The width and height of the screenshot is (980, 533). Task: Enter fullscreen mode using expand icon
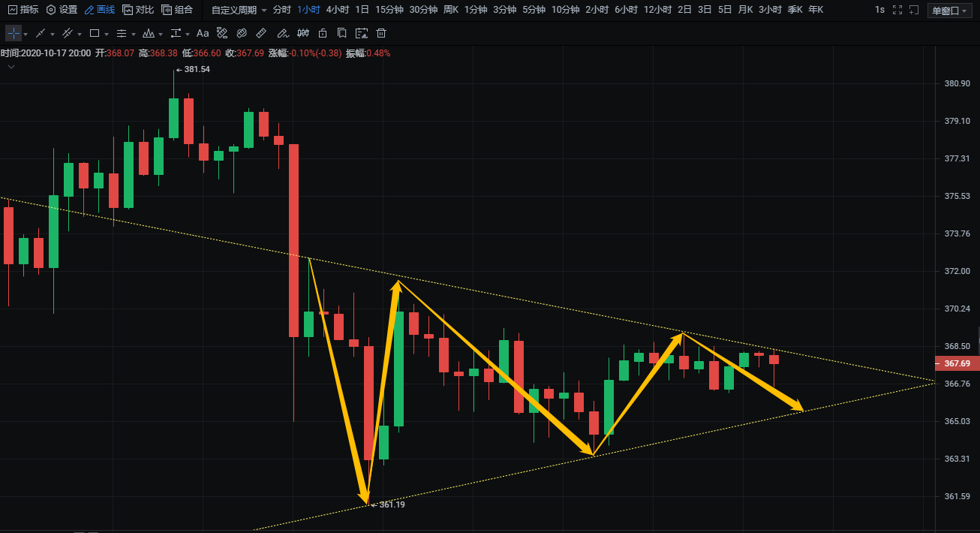tap(897, 10)
